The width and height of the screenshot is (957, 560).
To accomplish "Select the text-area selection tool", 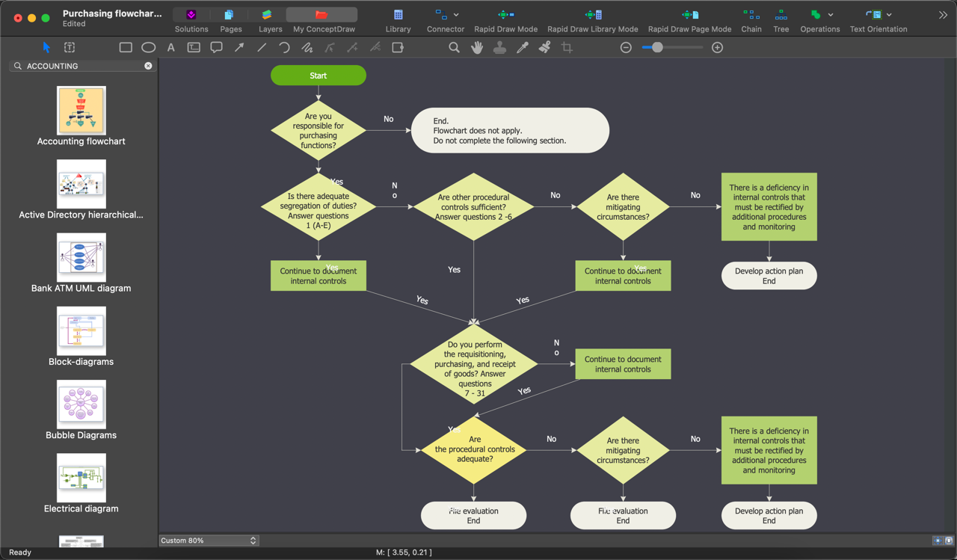I will pyautogui.click(x=70, y=47).
